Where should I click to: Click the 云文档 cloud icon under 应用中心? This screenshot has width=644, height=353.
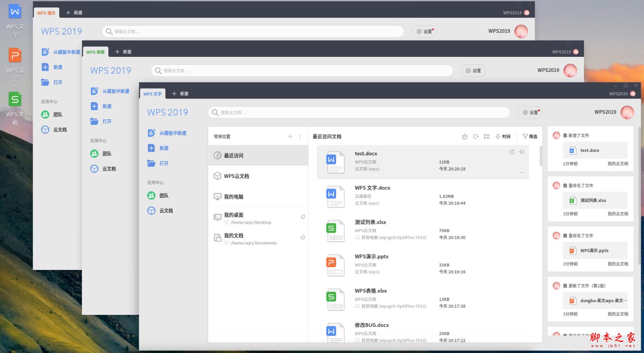click(151, 211)
